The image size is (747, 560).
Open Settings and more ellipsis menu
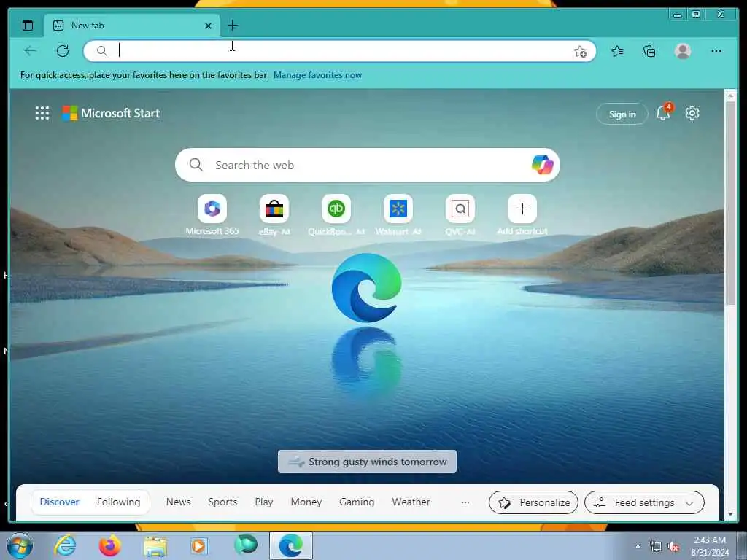[716, 51]
